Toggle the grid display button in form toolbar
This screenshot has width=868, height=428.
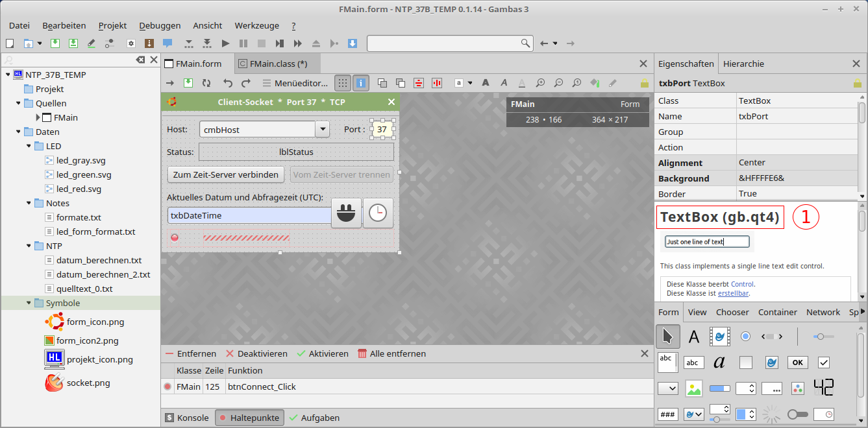pos(342,83)
